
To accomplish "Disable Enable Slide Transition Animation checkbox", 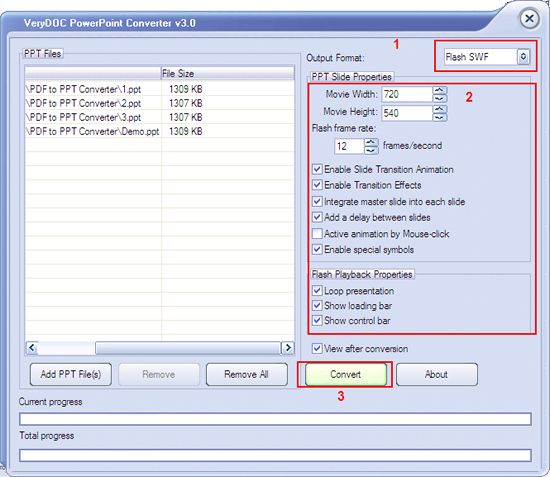I will click(x=317, y=169).
